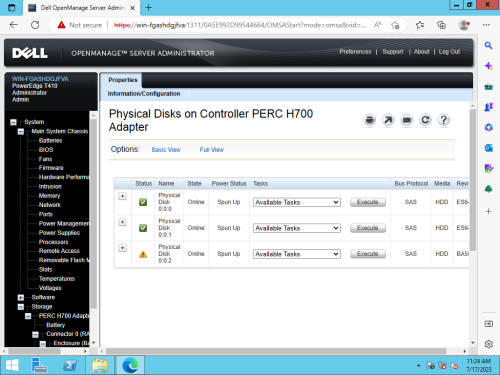Execute task for Physical Disk 0:0:0
Viewport: 500px width, 375px height.
pyautogui.click(x=368, y=202)
